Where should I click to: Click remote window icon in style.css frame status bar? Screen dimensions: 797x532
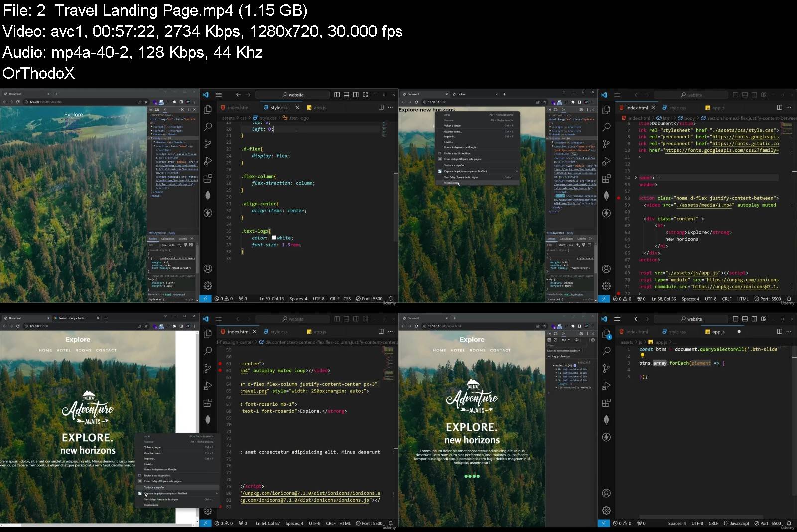tap(205, 299)
